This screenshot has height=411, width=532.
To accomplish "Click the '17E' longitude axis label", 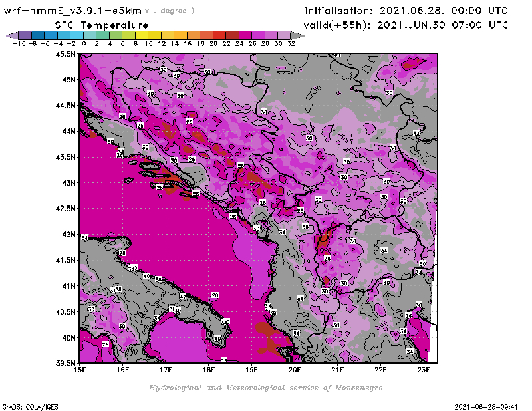I will point(166,370).
